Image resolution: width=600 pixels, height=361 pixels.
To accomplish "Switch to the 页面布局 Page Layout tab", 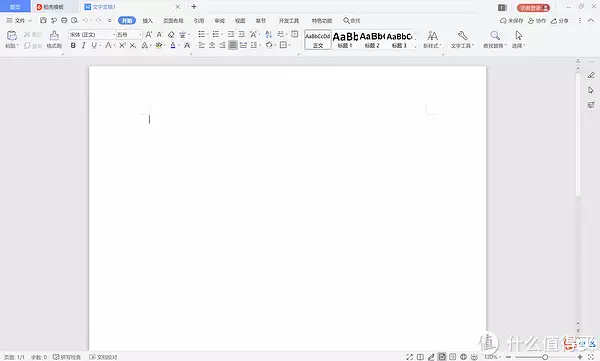I will [173, 20].
